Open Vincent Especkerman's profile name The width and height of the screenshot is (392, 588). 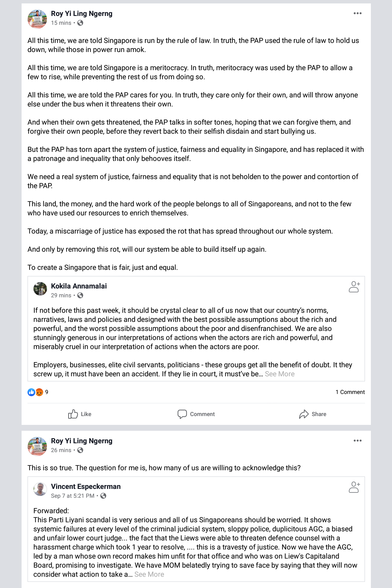(x=86, y=486)
